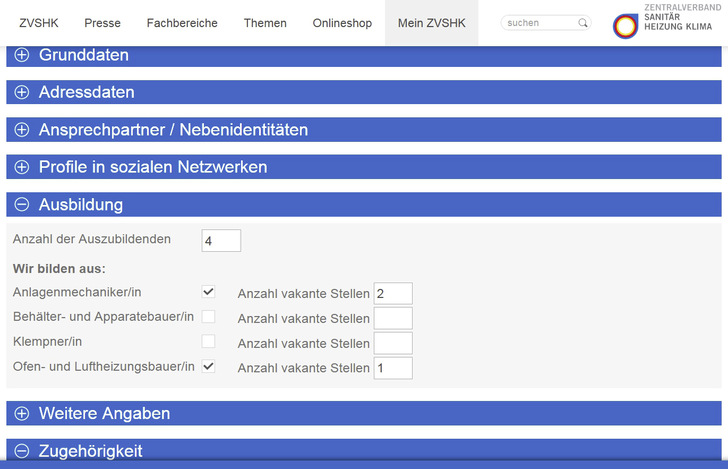Check the Behälter- und Apparatebauer/in checkbox
Image resolution: width=728 pixels, height=469 pixels.
pos(208,316)
